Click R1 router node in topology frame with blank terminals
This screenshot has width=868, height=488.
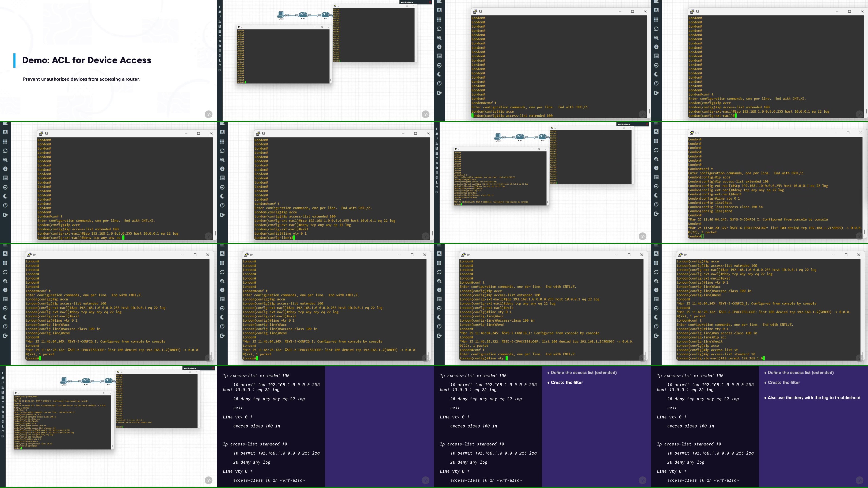click(303, 15)
